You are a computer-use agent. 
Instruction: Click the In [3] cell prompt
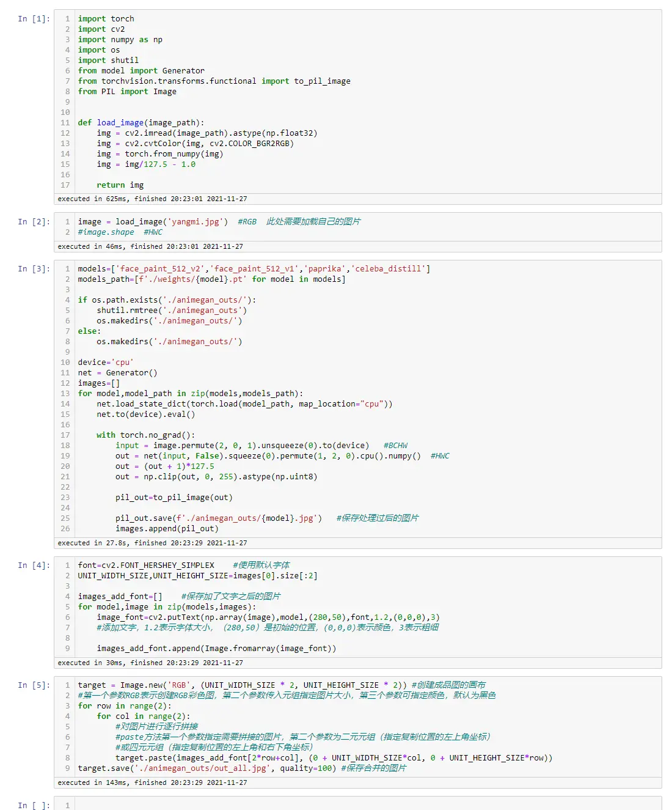[33, 269]
